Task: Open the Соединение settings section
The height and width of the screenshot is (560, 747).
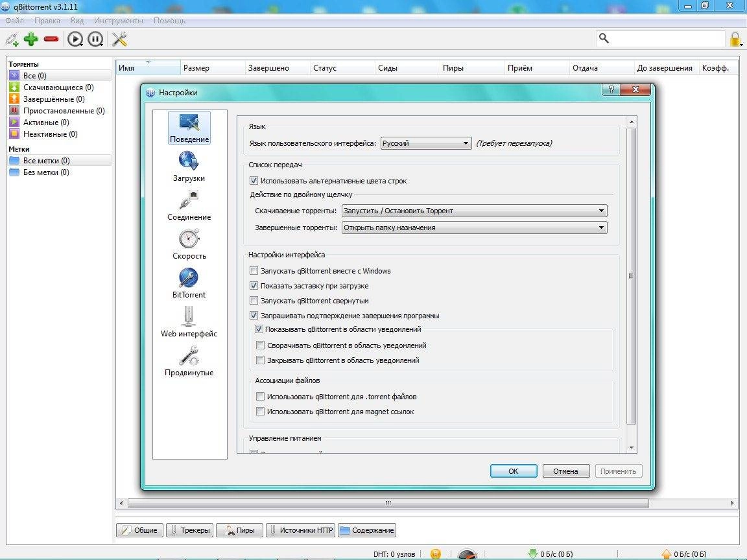Action: pyautogui.click(x=189, y=205)
